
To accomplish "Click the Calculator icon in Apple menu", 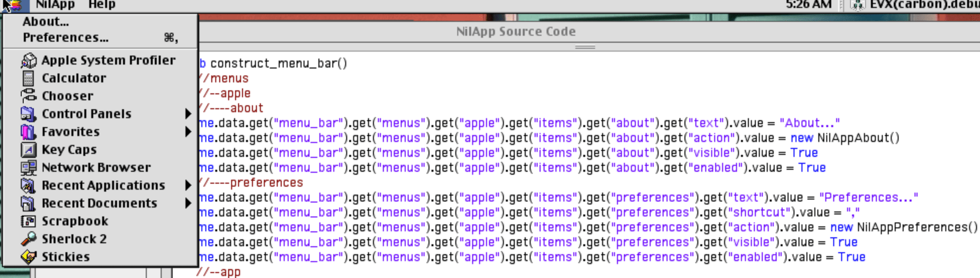I will click(x=29, y=78).
